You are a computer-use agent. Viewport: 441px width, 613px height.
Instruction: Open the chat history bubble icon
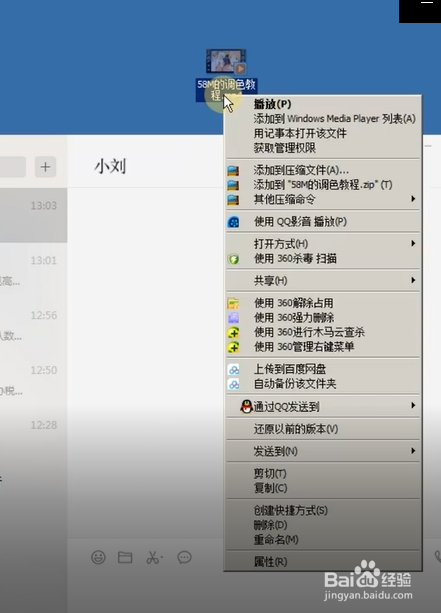(185, 557)
